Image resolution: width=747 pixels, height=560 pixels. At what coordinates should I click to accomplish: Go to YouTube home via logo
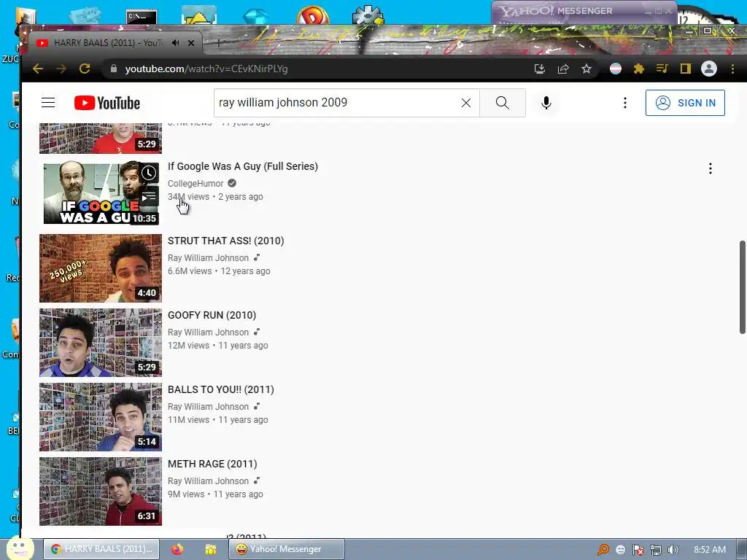click(107, 103)
